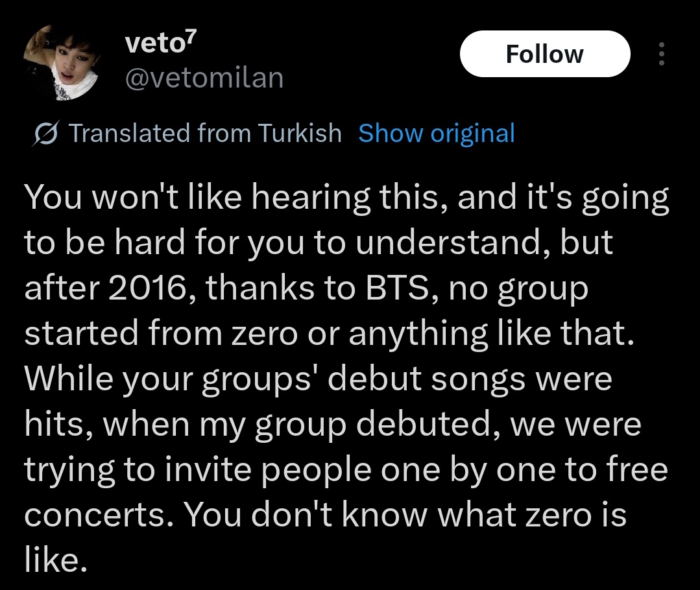The width and height of the screenshot is (700, 590).
Task: Click the Show original link
Action: pos(437,134)
